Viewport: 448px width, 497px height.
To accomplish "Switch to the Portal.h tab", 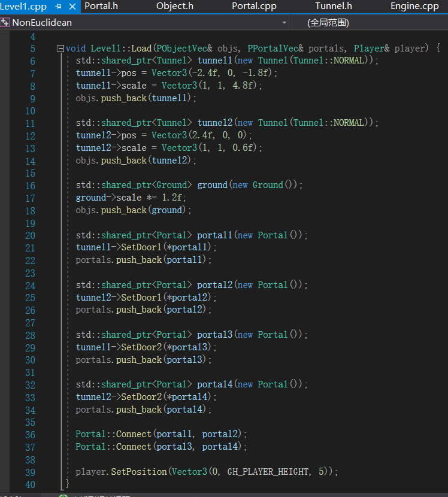I will pos(101,7).
